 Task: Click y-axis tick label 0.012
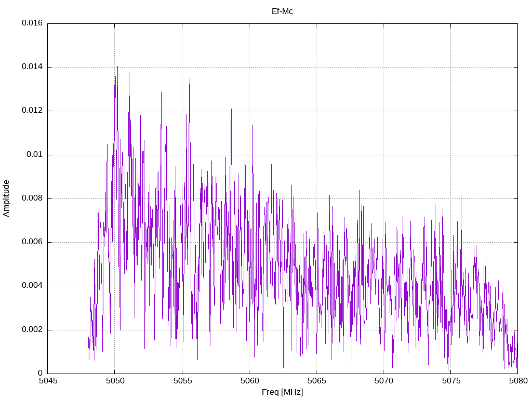(32, 111)
